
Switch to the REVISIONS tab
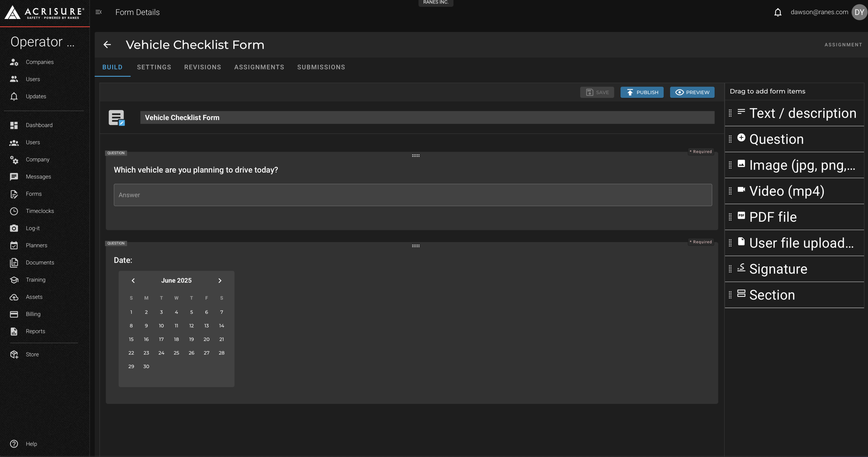[202, 67]
